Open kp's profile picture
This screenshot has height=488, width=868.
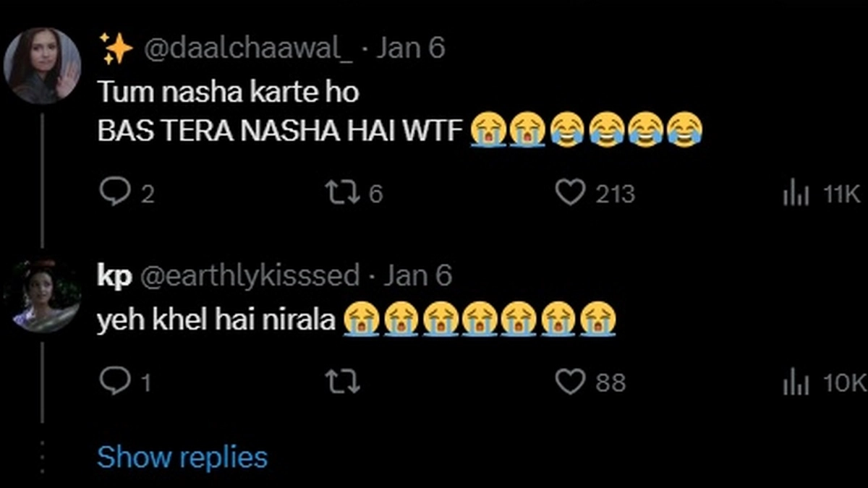42,296
